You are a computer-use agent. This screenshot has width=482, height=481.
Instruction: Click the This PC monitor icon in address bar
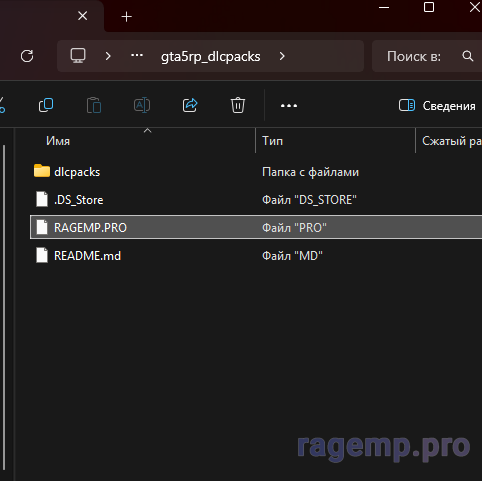click(78, 56)
